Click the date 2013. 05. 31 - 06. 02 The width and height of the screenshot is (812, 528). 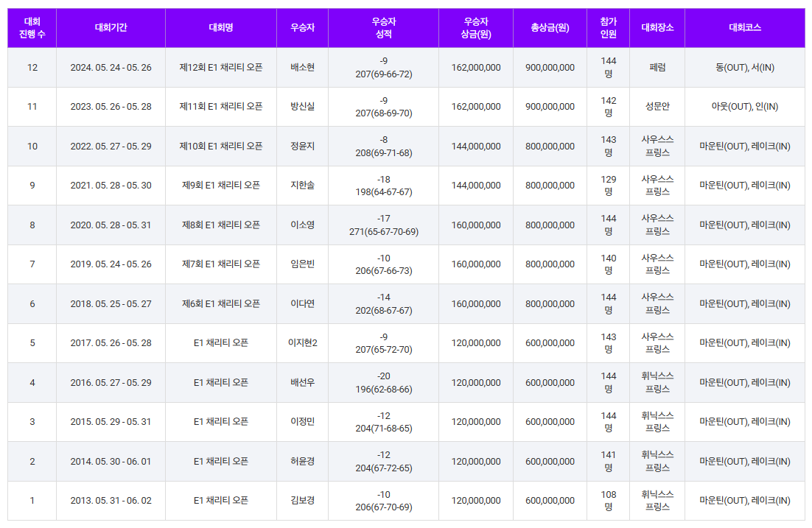111,501
